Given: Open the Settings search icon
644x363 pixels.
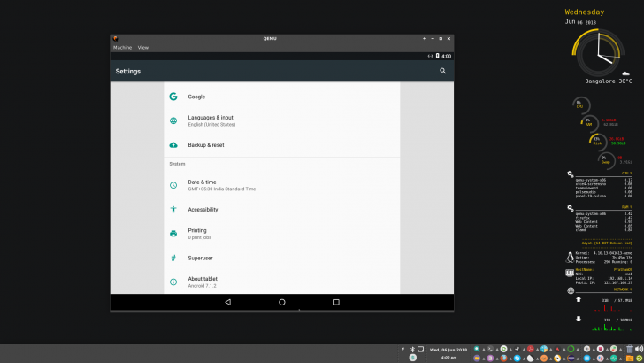Looking at the screenshot, I should pos(442,71).
